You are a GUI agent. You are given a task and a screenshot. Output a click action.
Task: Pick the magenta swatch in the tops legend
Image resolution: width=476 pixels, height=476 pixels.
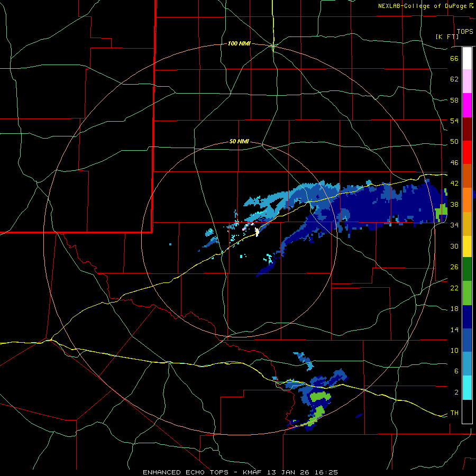(x=467, y=105)
